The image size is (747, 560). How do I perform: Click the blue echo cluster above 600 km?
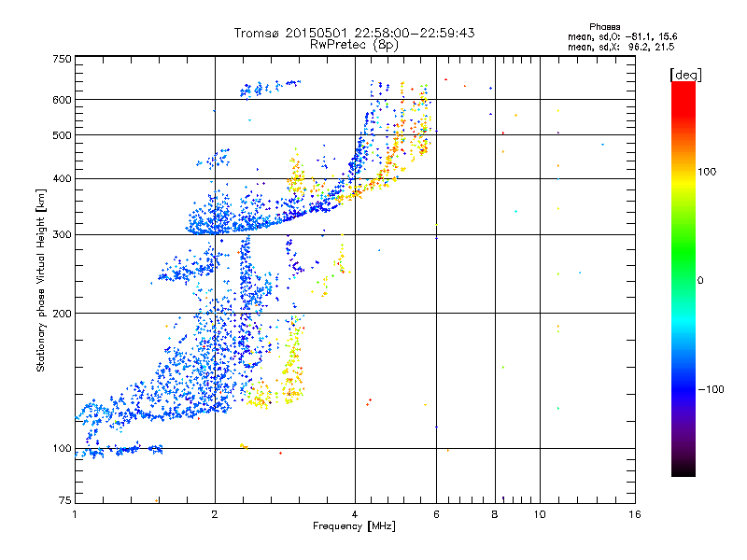270,89
